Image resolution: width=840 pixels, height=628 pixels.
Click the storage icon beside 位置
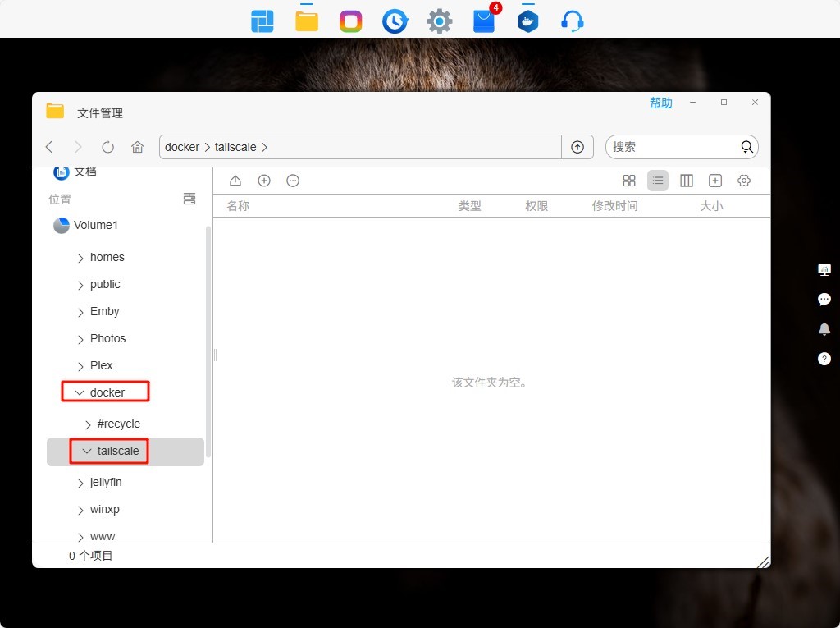coord(189,199)
